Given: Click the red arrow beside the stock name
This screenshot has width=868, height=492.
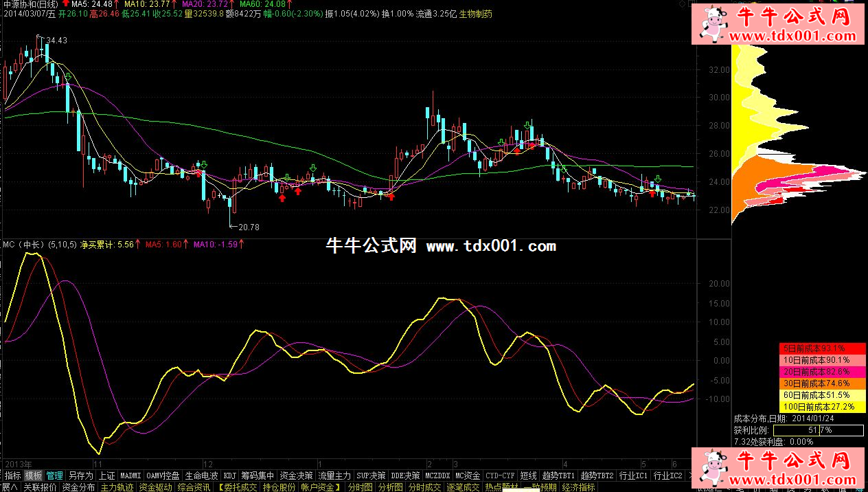Looking at the screenshot, I should (66, 3).
